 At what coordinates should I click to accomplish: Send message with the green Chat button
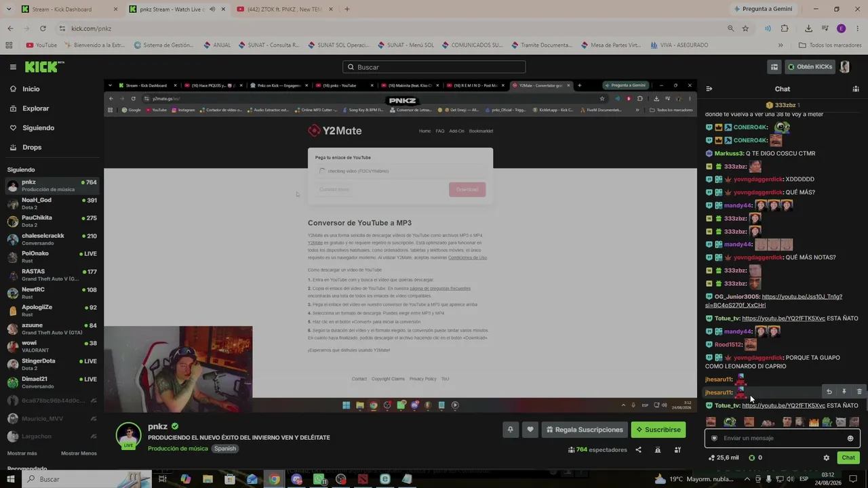[x=848, y=457]
